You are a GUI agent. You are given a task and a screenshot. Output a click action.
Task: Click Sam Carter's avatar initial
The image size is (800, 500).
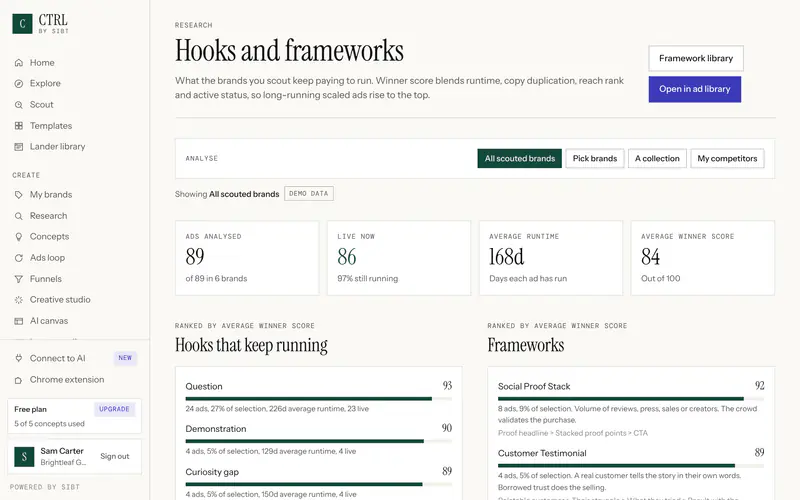[x=24, y=457]
